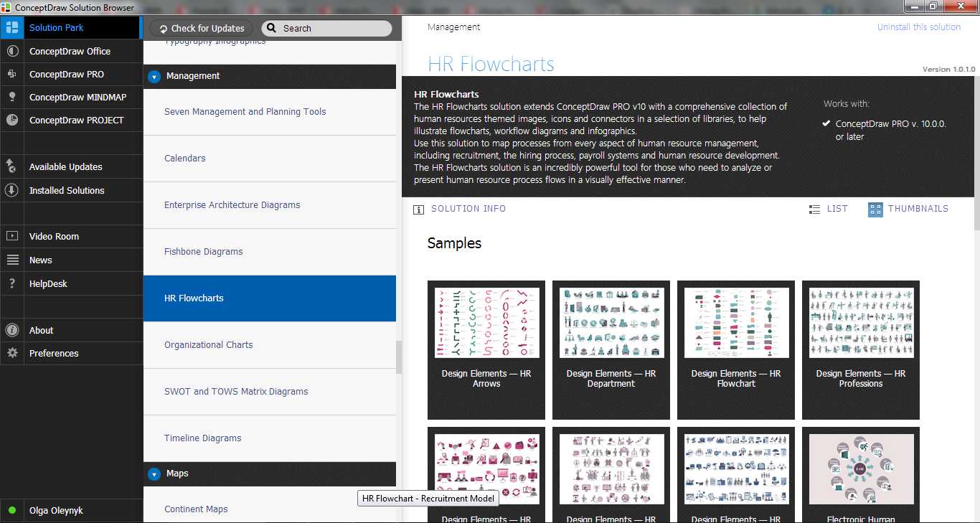Select SWOT and TOWS Matrix Diagrams
Screen dimensions: 980x523
270,392
